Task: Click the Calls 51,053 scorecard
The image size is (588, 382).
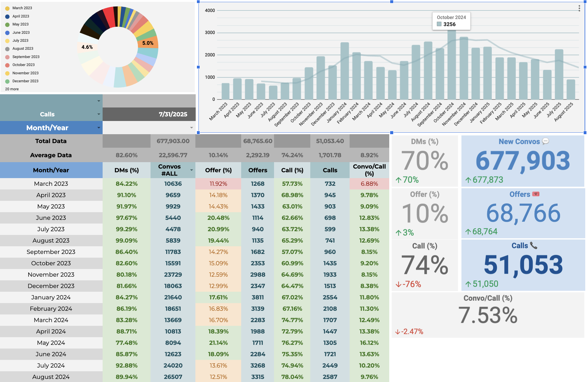Action: click(x=523, y=265)
